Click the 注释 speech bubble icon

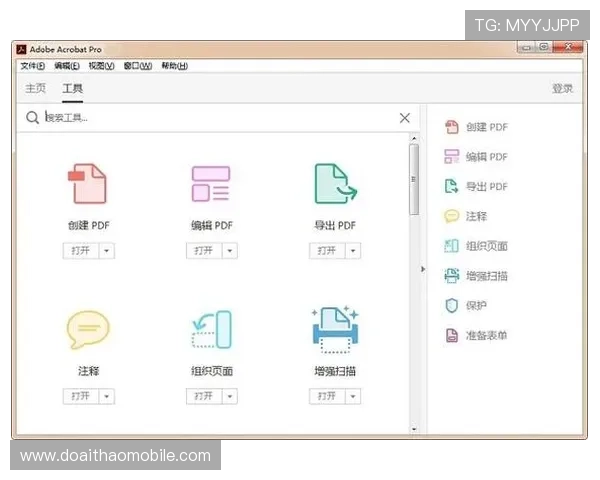point(88,330)
